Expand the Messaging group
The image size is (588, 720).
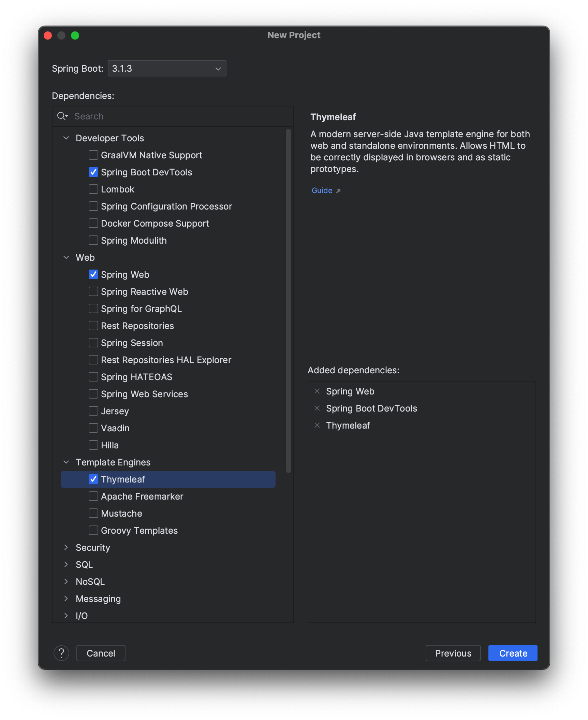click(x=66, y=599)
